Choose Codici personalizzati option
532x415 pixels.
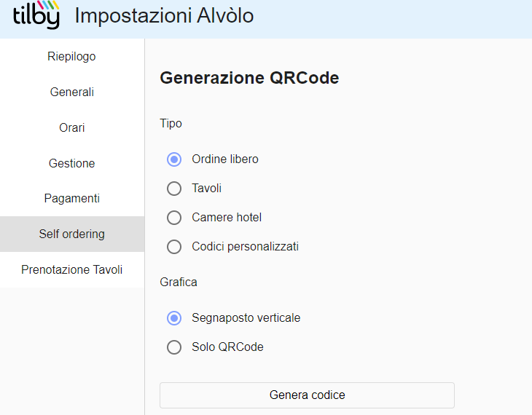(174, 247)
